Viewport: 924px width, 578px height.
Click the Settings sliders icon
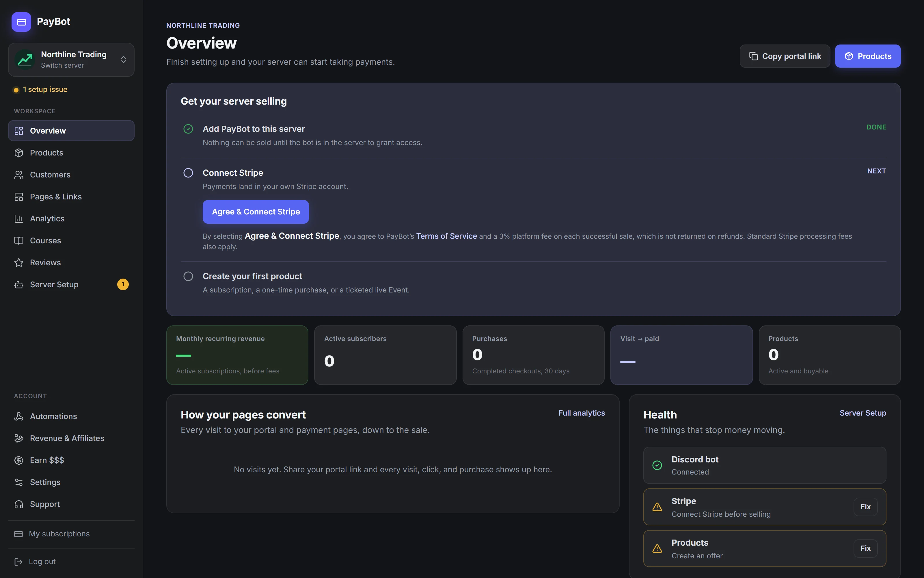19,482
